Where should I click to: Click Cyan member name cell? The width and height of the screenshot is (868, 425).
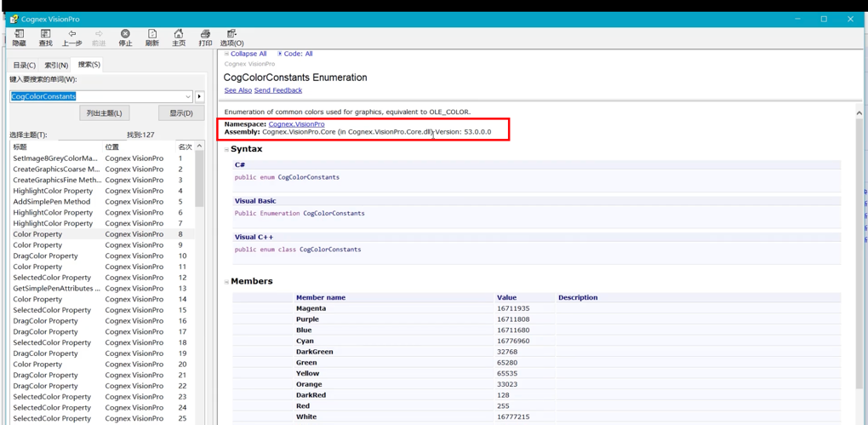pos(394,341)
